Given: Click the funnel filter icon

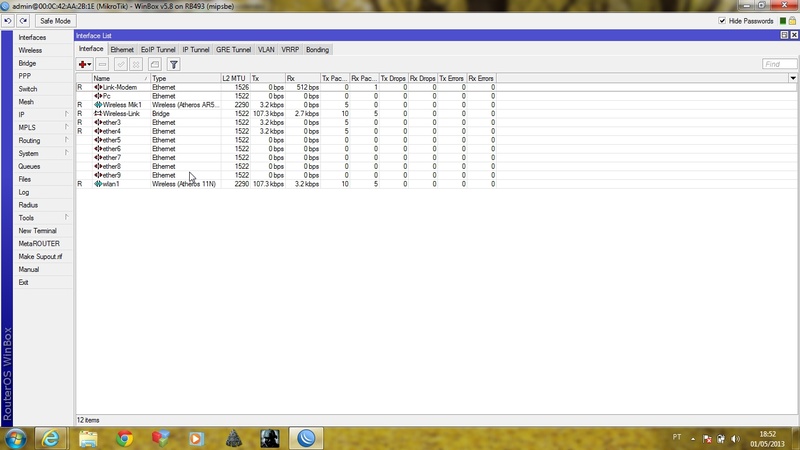Looking at the screenshot, I should [173, 64].
